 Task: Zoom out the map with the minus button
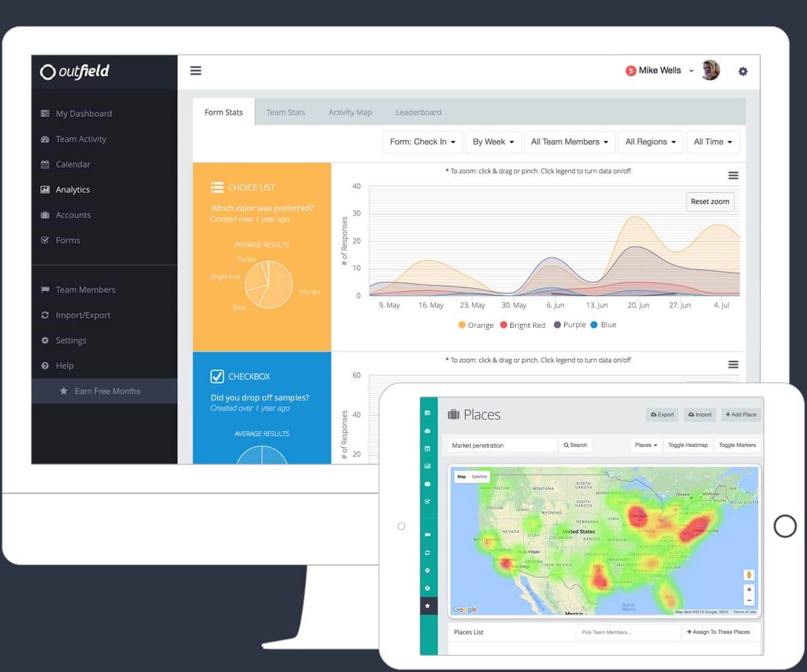click(x=748, y=599)
